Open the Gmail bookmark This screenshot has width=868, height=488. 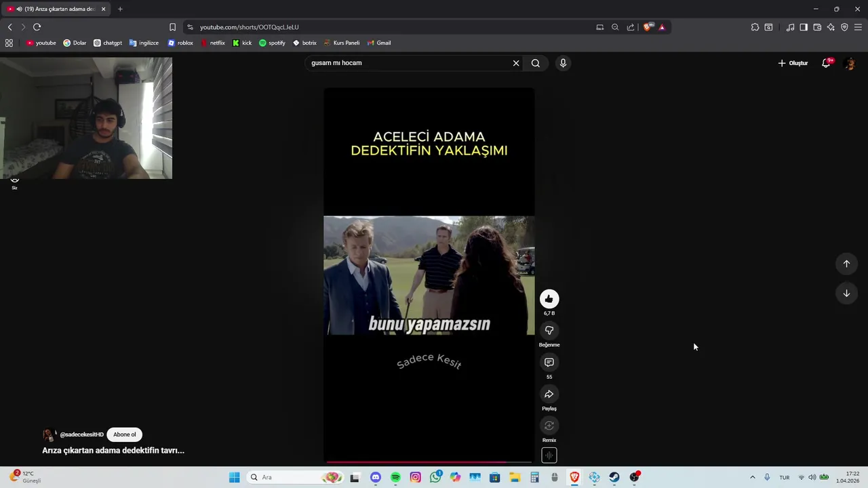click(x=379, y=43)
